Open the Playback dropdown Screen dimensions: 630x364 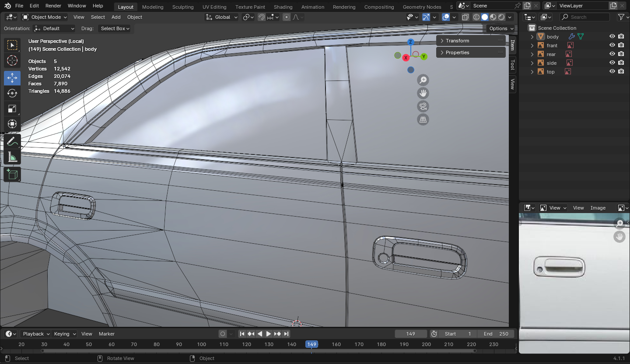[36, 334]
